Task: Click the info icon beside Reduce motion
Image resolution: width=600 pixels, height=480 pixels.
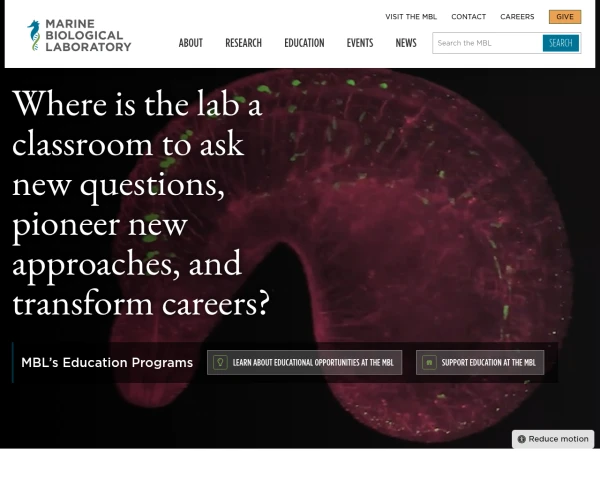Action: click(521, 439)
